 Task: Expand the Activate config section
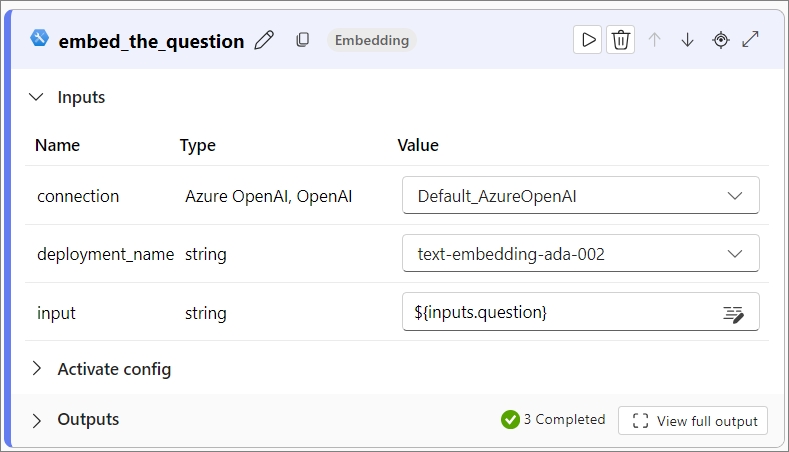click(x=37, y=369)
